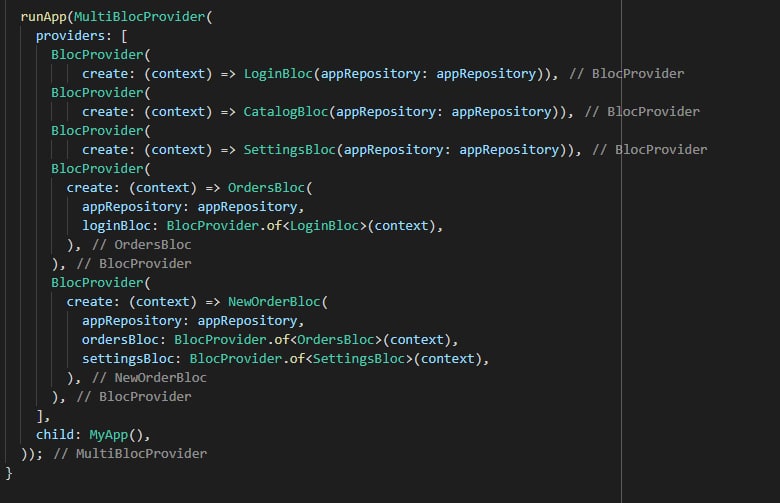Click BlocProvider( line above NewOrderBloc create
Viewport: 780px width, 503px height.
[100, 283]
